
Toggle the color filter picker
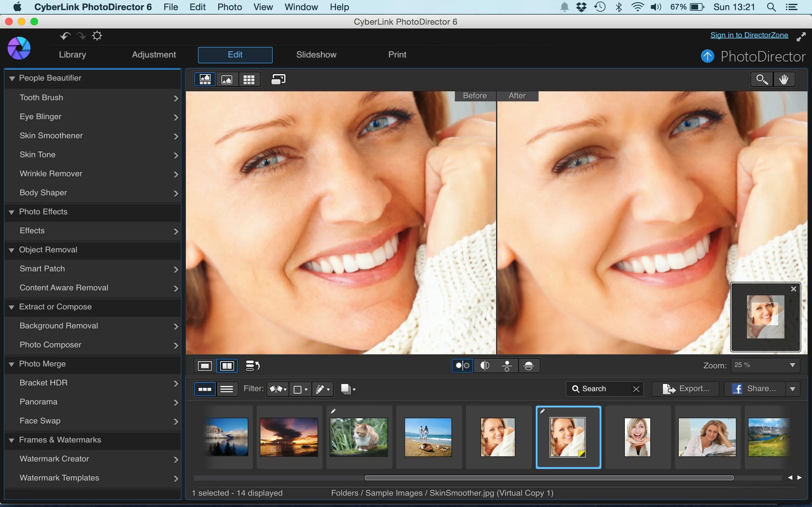(x=302, y=388)
